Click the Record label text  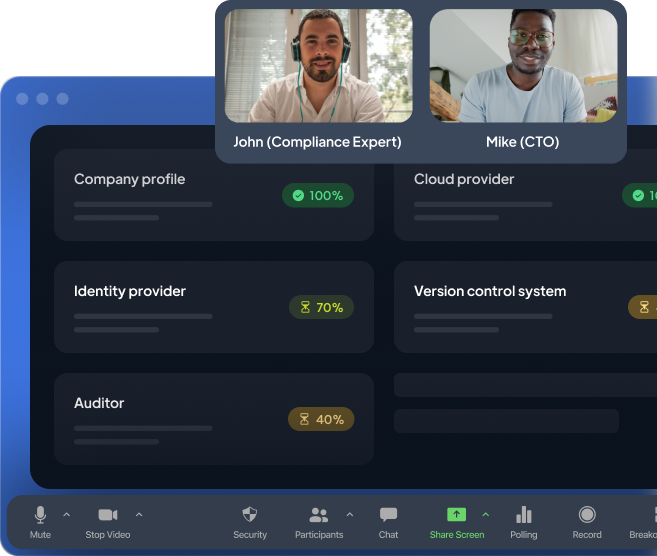click(587, 535)
